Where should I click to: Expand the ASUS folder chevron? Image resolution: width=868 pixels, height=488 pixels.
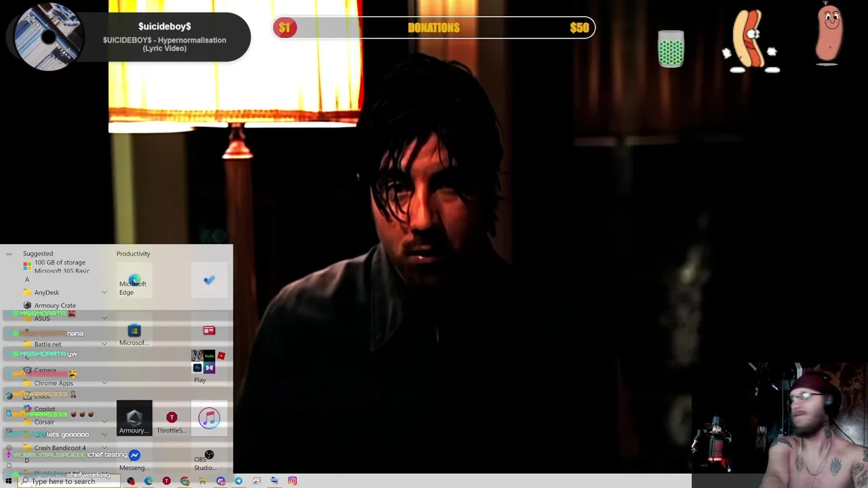(x=104, y=319)
